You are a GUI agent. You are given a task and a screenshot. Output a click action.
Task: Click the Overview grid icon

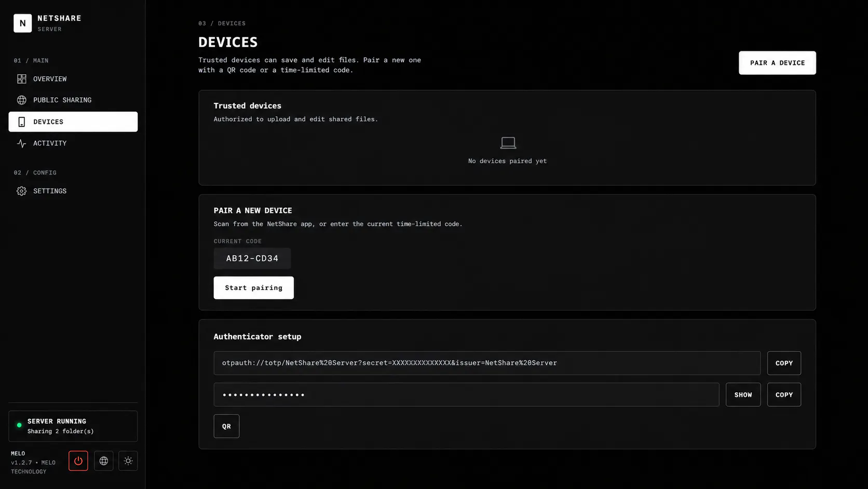pyautogui.click(x=21, y=79)
